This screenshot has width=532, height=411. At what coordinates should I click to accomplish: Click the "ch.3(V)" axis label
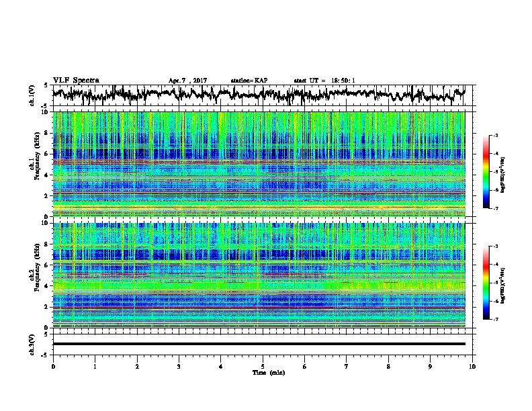(x=32, y=345)
